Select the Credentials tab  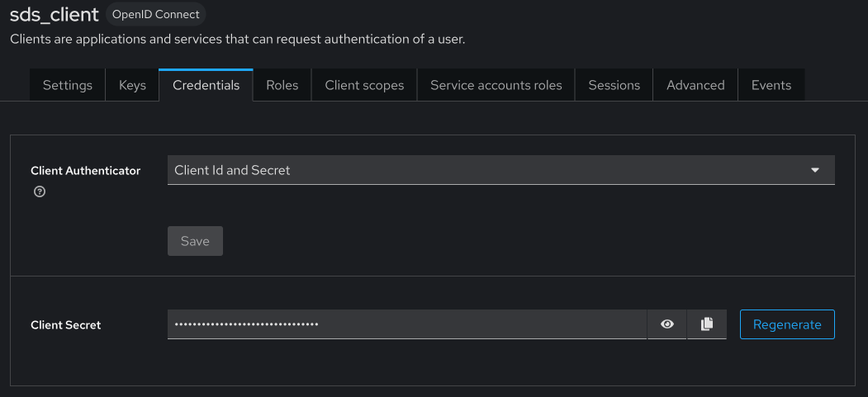[206, 85]
